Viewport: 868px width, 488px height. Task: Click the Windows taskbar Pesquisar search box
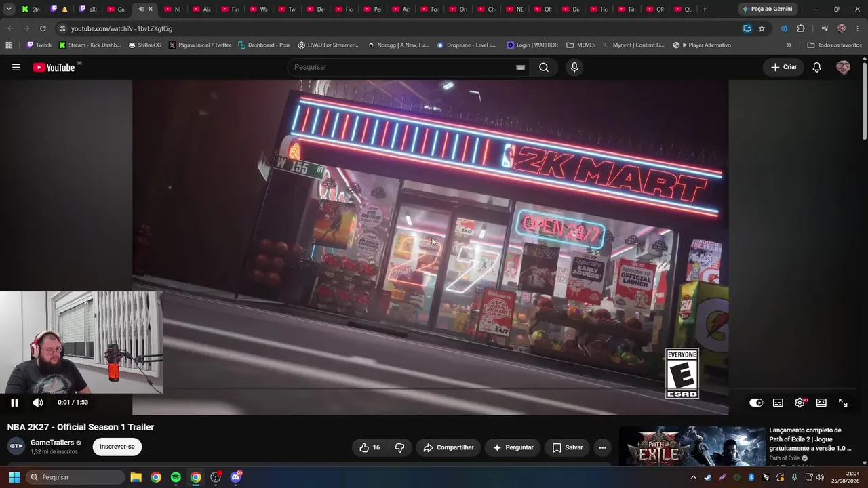point(75,477)
